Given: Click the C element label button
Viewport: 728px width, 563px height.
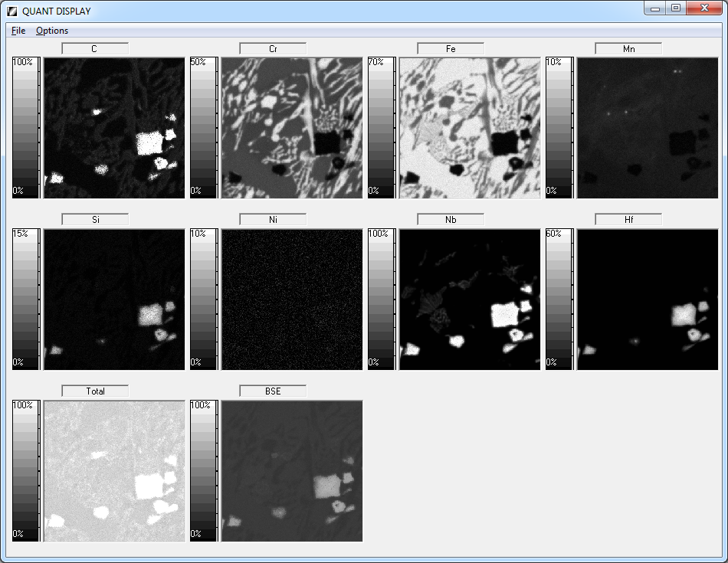Looking at the screenshot, I should (95, 49).
